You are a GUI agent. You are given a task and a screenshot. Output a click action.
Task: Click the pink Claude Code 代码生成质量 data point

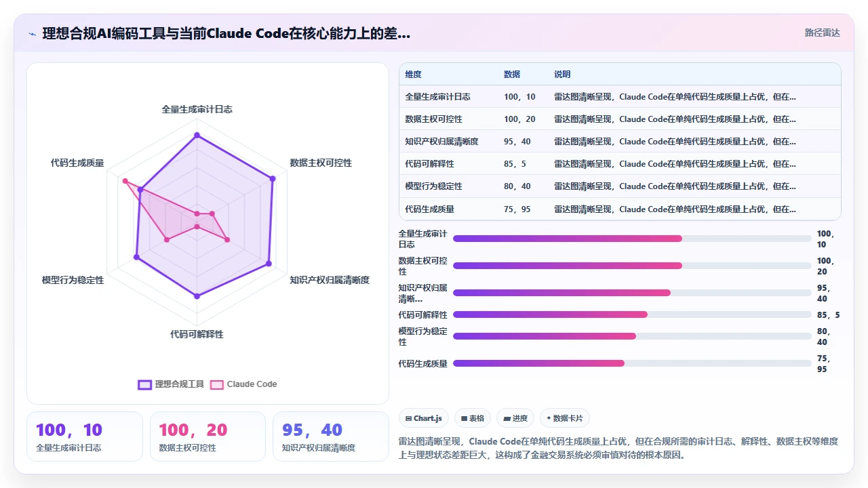tap(125, 181)
